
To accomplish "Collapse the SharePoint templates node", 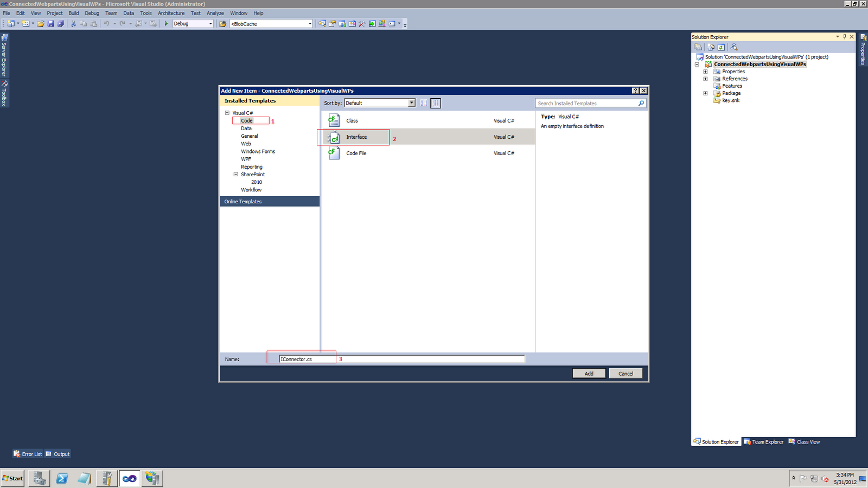I will [236, 175].
